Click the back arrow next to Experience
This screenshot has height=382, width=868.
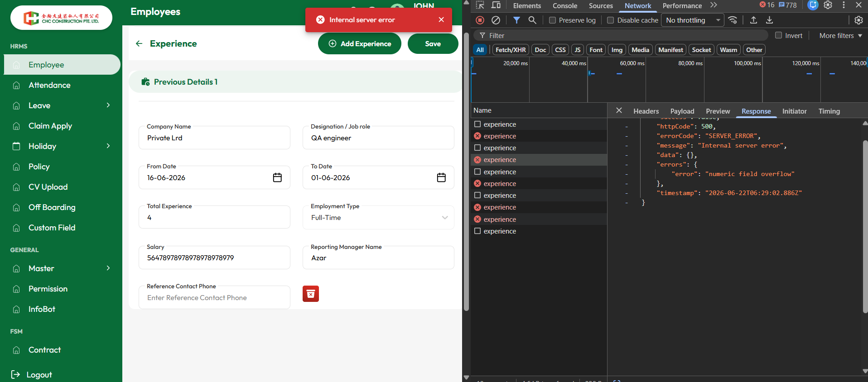tap(139, 43)
